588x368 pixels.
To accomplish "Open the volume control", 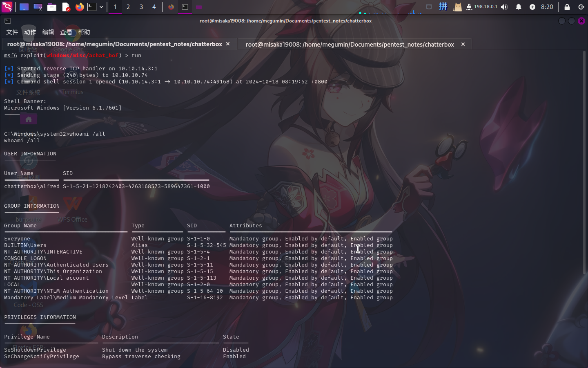I will pyautogui.click(x=505, y=7).
